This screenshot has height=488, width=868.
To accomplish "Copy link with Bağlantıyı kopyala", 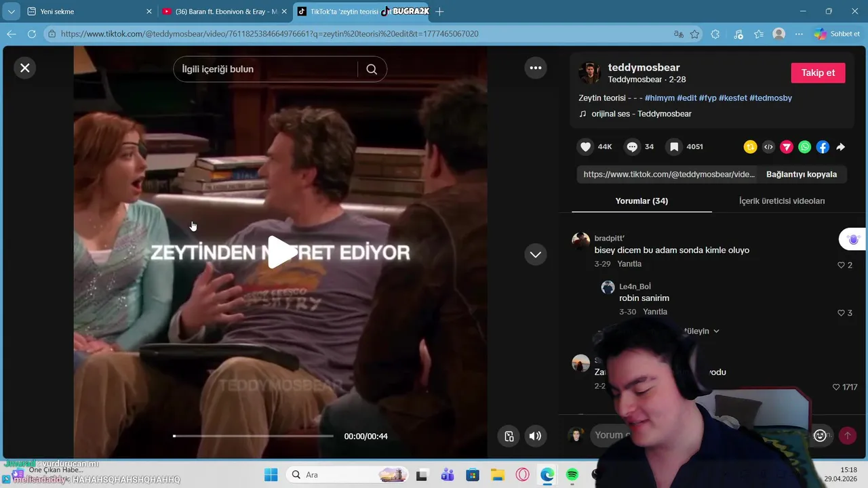I will 802,174.
